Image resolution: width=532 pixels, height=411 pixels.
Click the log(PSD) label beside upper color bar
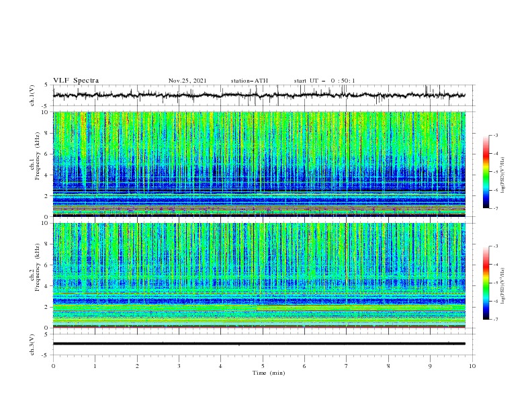(503, 175)
